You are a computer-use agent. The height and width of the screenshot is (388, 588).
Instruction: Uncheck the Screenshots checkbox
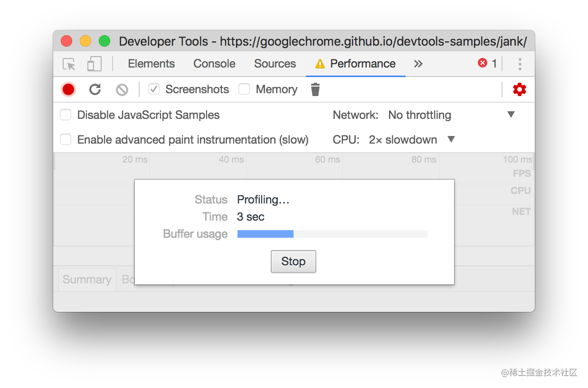153,89
